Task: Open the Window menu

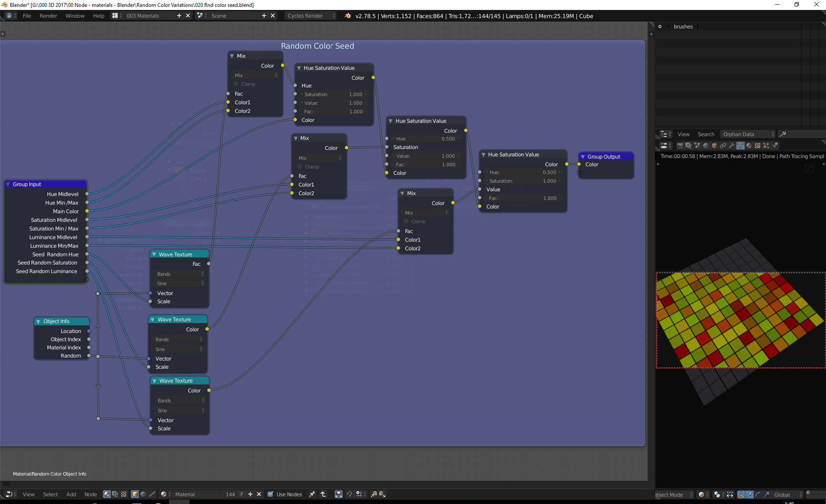Action: point(75,16)
